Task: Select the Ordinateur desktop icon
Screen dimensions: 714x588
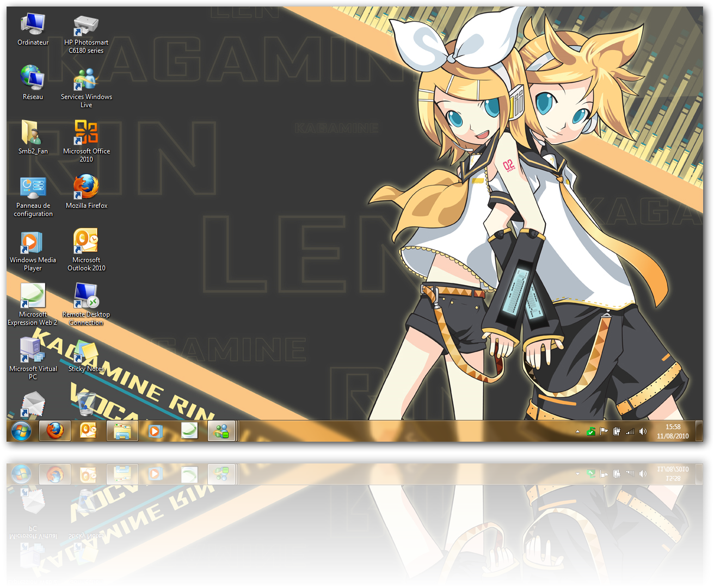Action: pos(33,30)
